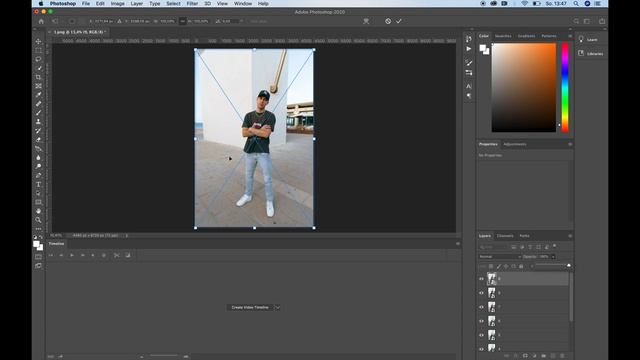Select the Hand tool
This screenshot has height=360, width=640.
38,211
